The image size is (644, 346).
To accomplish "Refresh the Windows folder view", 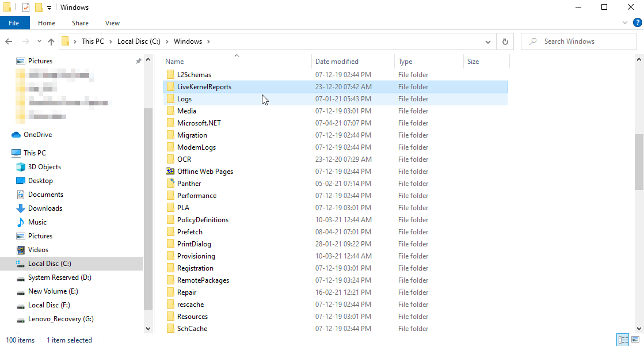I will click(505, 41).
